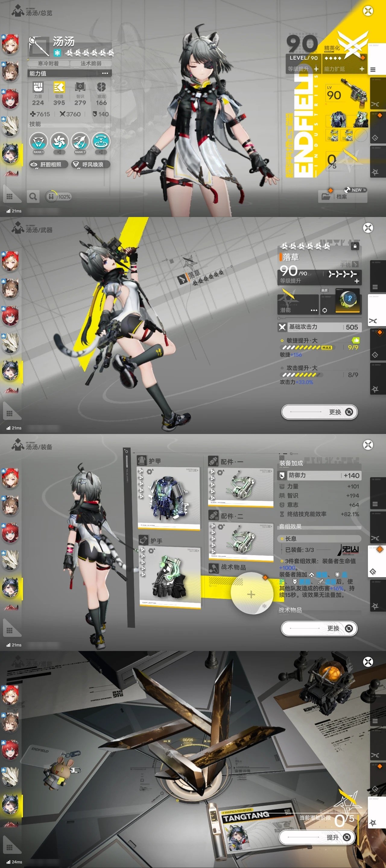Switch to the list tab on the 汤汤/装备 screen
This screenshot has height=868, width=386.
point(375,504)
